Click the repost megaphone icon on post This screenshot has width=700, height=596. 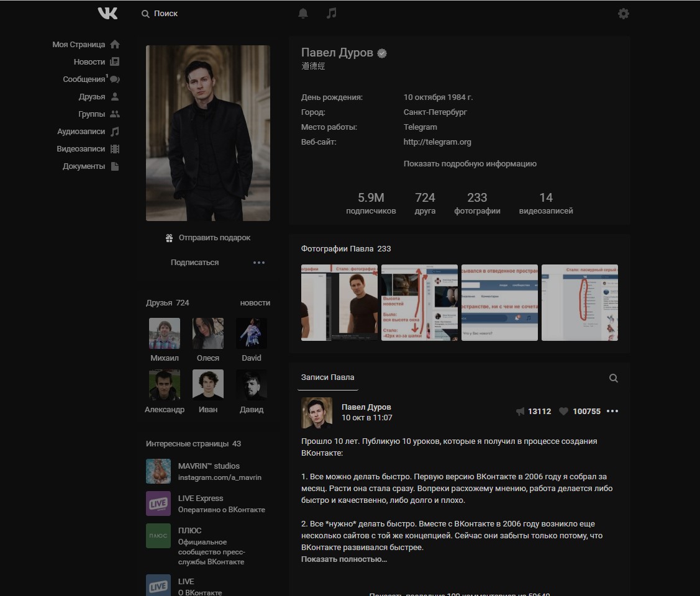pos(520,412)
